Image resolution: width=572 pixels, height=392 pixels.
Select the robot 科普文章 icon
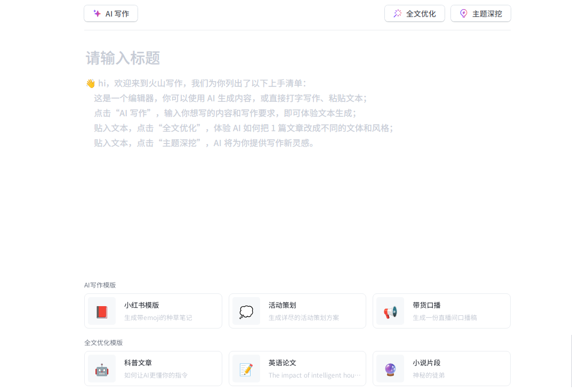point(102,369)
